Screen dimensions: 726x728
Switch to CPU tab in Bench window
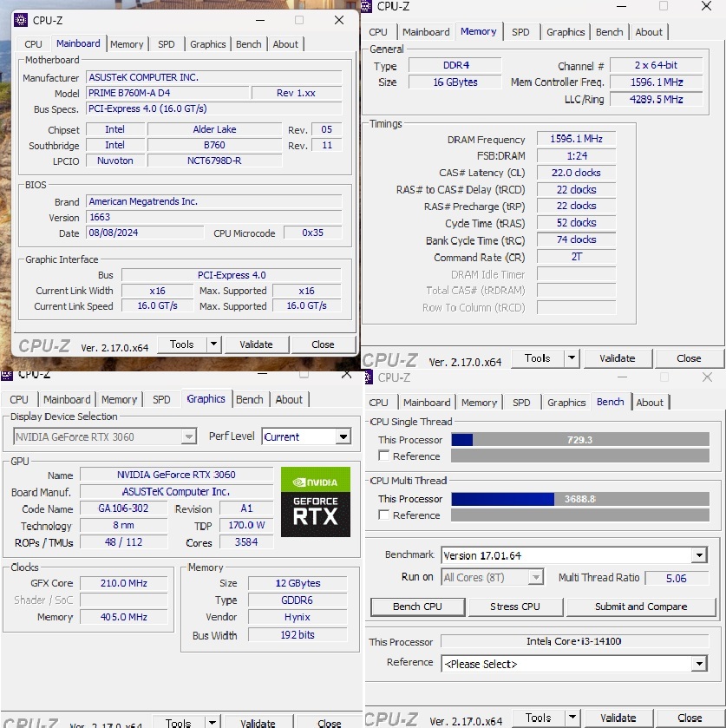pyautogui.click(x=378, y=403)
